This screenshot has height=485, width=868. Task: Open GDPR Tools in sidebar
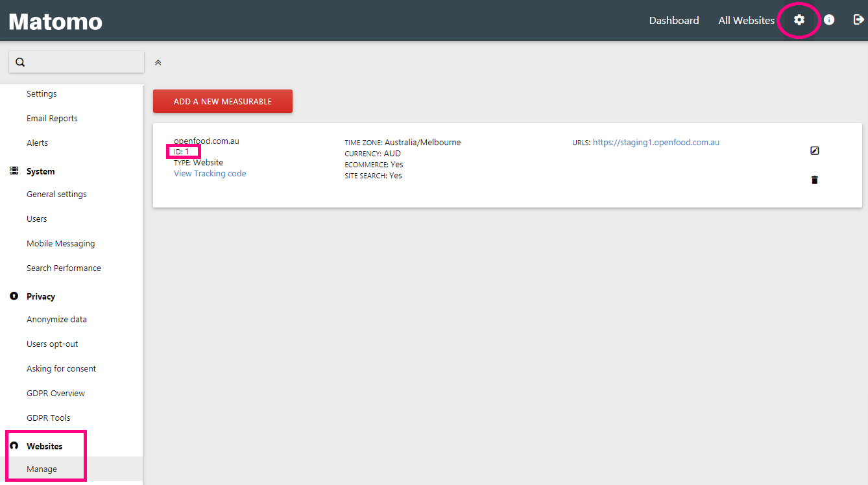click(x=49, y=418)
